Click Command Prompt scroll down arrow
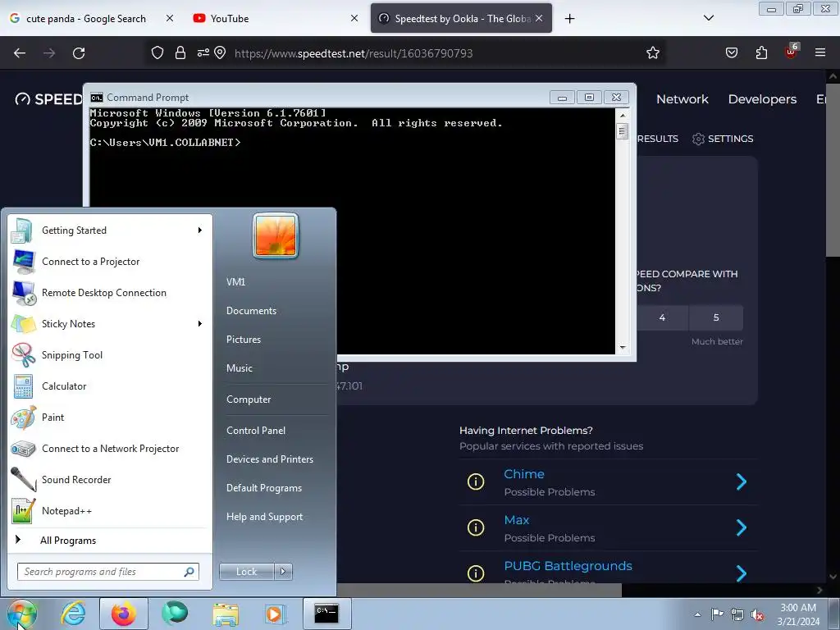The image size is (840, 630). (623, 348)
